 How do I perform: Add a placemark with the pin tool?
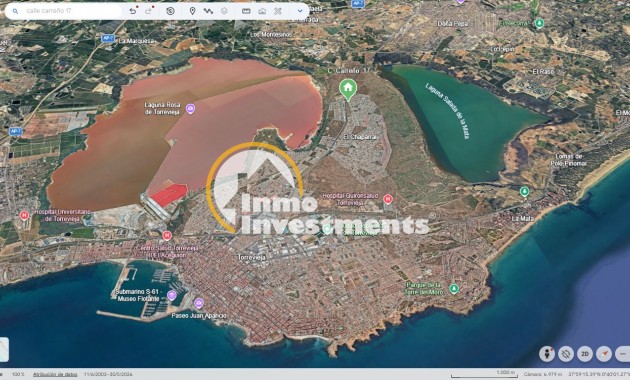pyautogui.click(x=192, y=11)
